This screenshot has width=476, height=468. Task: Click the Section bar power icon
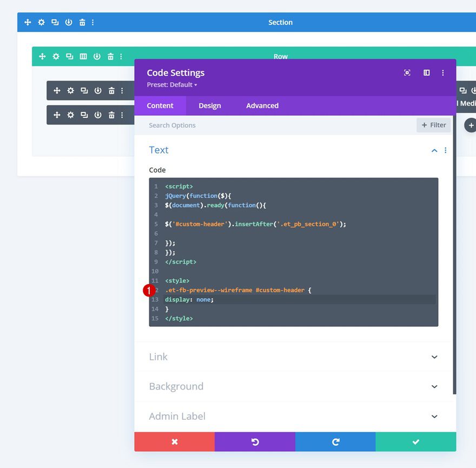[x=69, y=22]
